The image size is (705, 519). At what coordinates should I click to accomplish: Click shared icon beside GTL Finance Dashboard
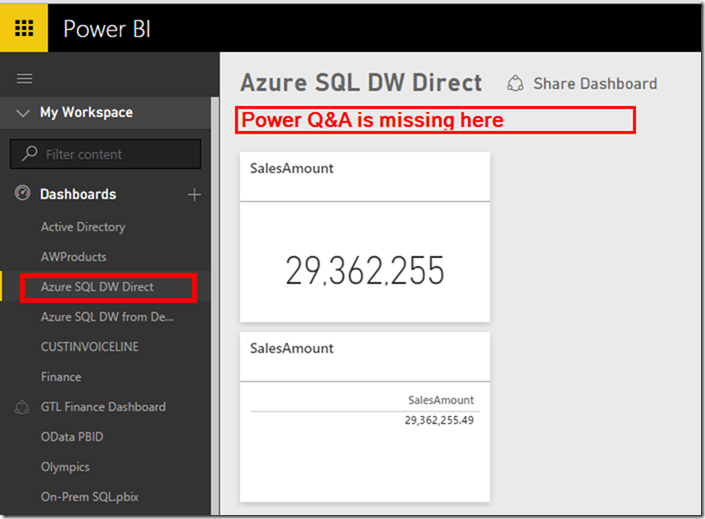click(x=22, y=407)
